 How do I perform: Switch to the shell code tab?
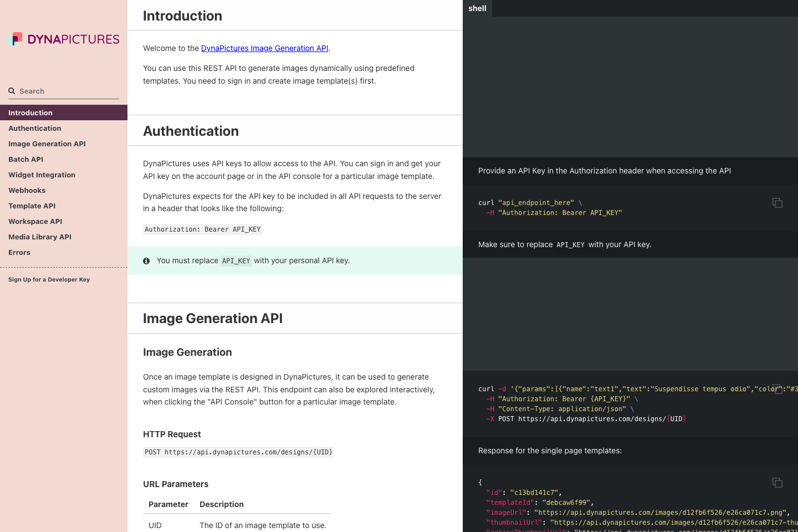coord(477,8)
